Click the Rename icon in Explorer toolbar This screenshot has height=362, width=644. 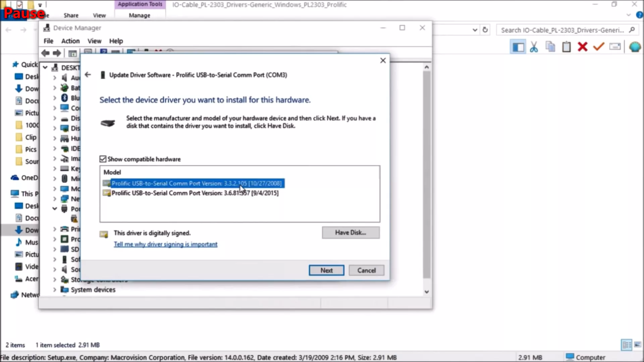coord(615,47)
